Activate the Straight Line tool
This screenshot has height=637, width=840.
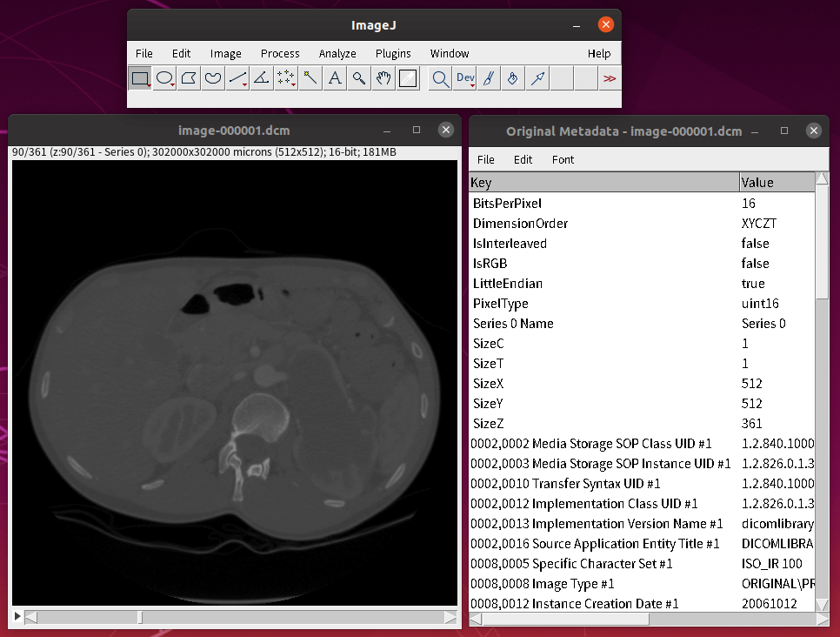pos(236,78)
